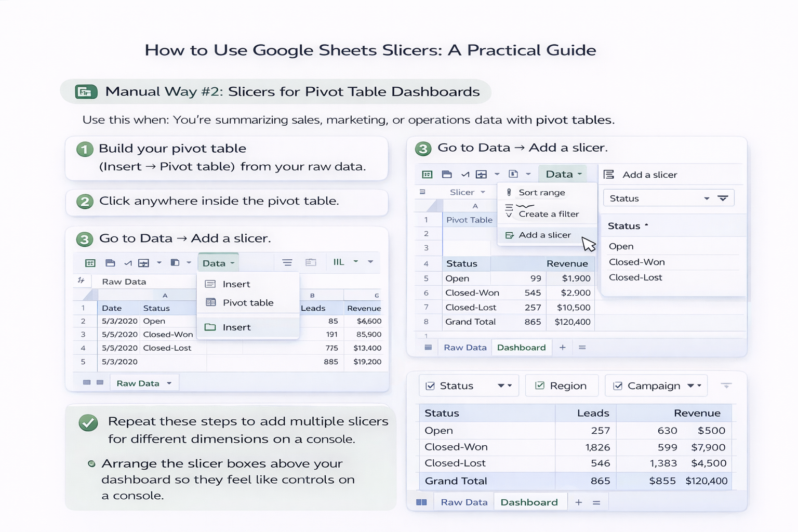
Task: Click the equals icon at the end of the bottom panel tabs
Action: [596, 502]
